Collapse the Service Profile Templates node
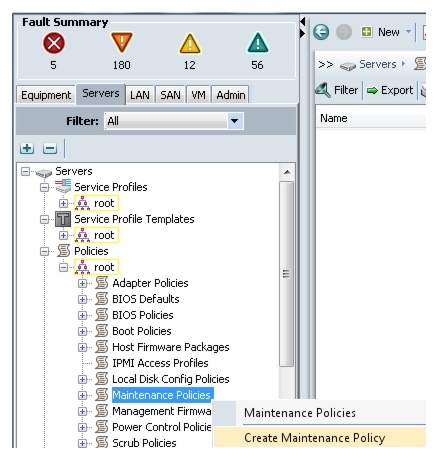Screen dimensions: 439x461 click(44, 219)
